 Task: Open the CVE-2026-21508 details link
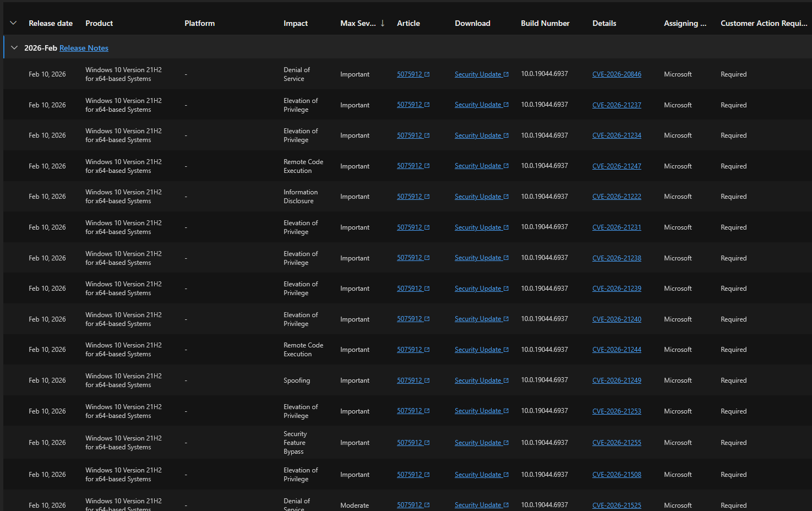[617, 475]
